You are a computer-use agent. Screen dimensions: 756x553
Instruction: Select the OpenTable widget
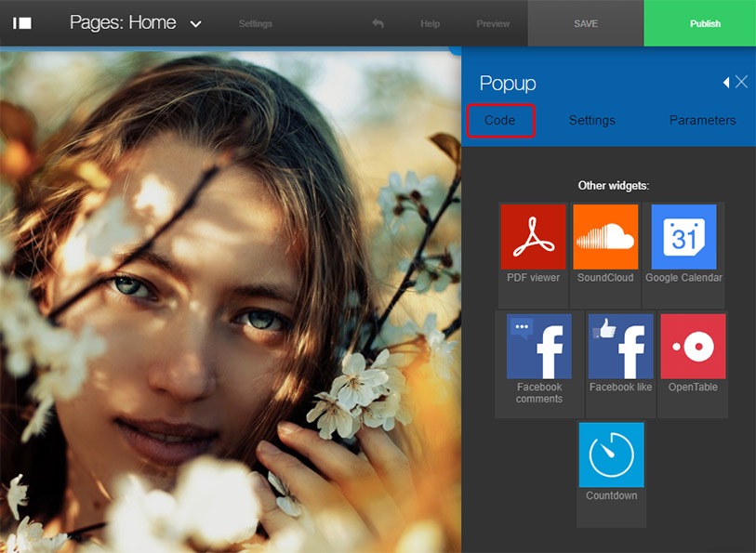[x=693, y=364]
